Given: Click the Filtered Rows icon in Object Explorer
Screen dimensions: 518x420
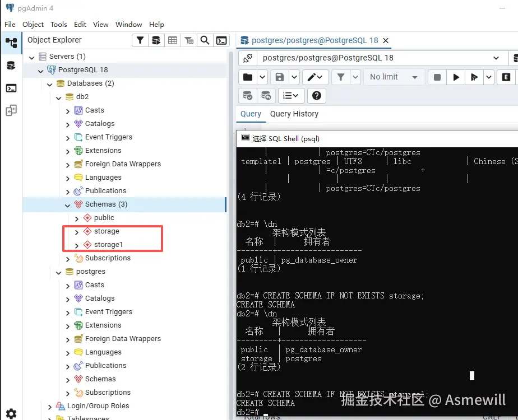Looking at the screenshot, I should coord(189,40).
